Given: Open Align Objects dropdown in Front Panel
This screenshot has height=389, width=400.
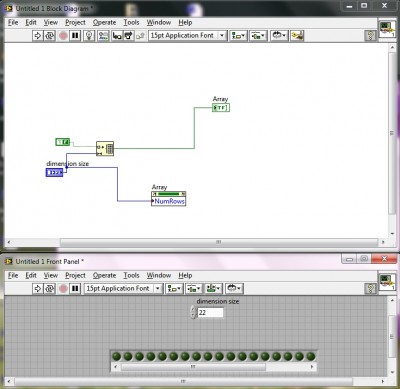Looking at the screenshot, I should click(174, 288).
